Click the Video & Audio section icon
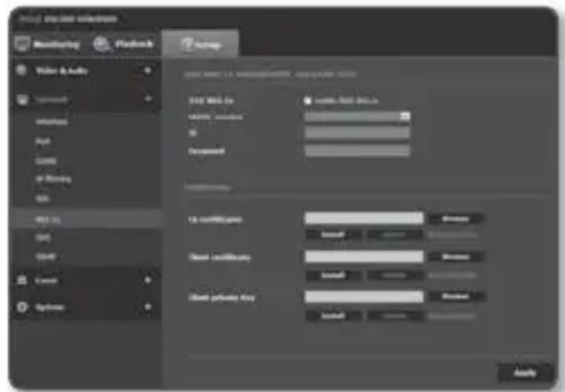Screen dimensions: 565x392 tap(22, 70)
